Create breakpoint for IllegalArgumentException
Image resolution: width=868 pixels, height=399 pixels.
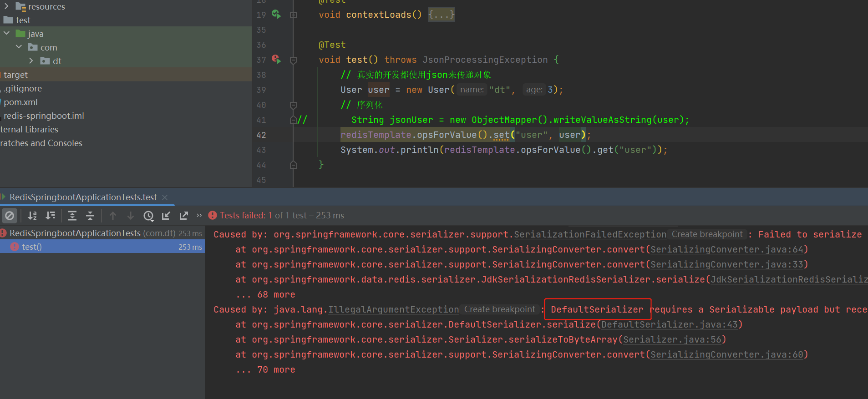(x=499, y=309)
